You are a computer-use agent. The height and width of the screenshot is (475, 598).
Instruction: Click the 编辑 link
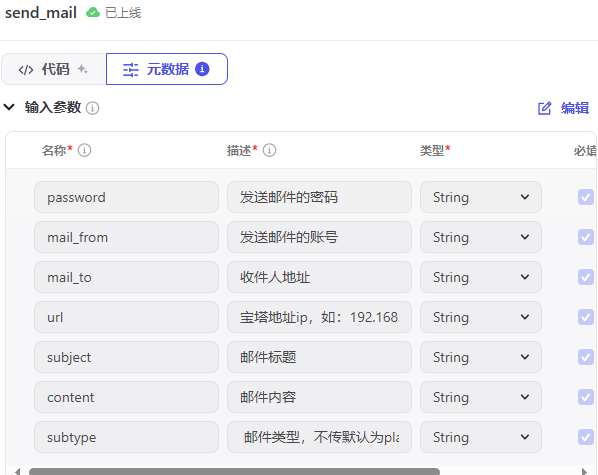(x=575, y=108)
